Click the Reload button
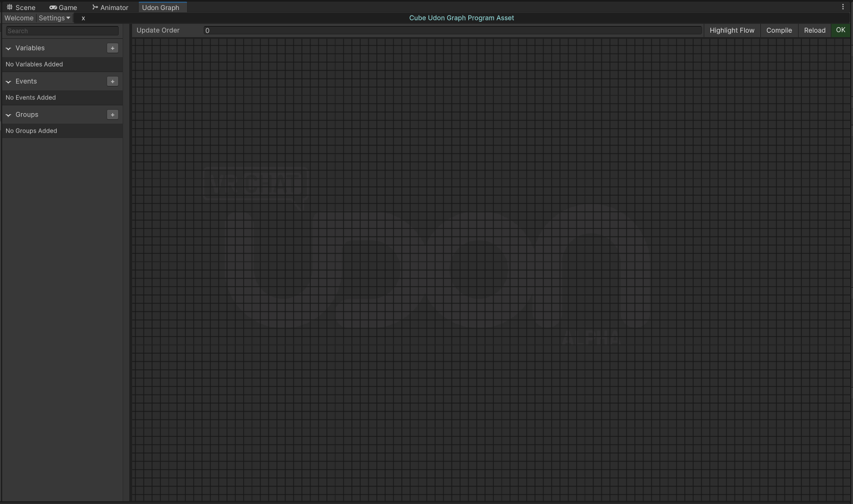 click(x=814, y=30)
